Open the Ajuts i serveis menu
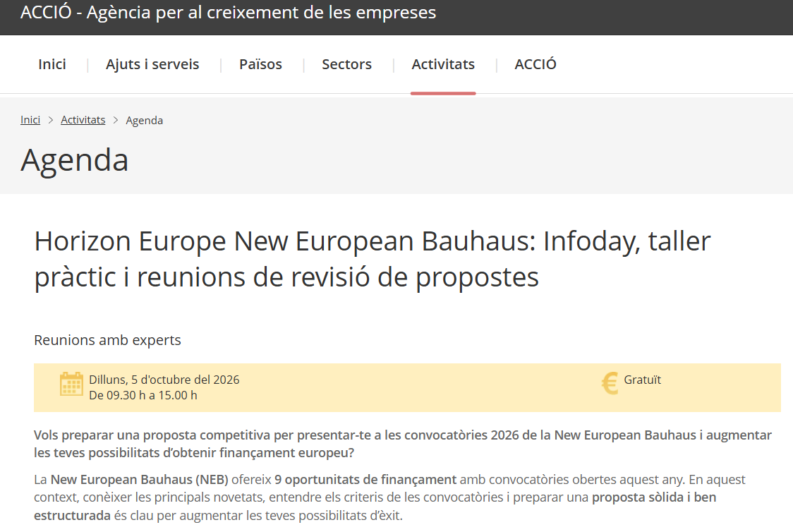Image resolution: width=793 pixels, height=532 pixels. [x=152, y=64]
